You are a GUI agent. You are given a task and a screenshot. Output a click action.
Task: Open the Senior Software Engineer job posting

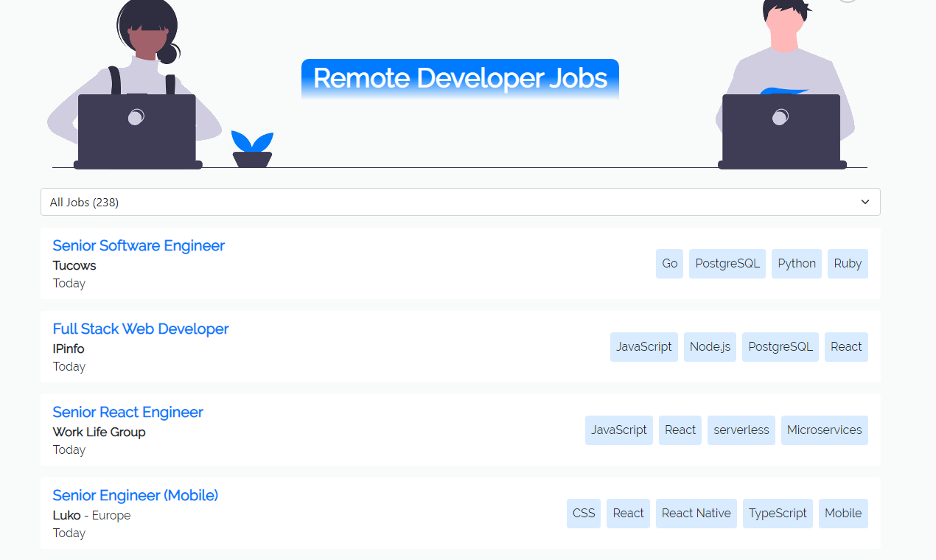click(138, 245)
